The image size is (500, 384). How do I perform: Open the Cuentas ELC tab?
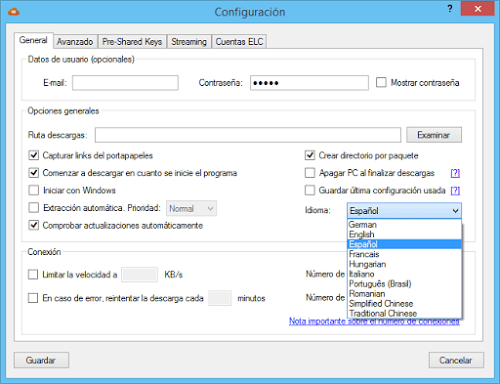tap(239, 42)
